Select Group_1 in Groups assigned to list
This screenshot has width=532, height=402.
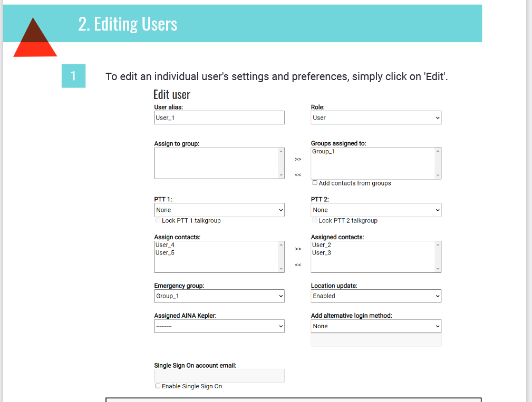(x=323, y=152)
